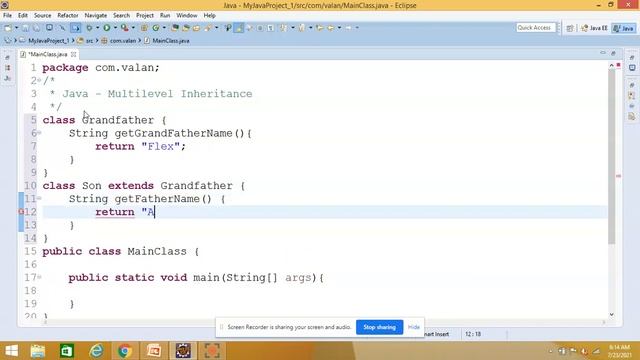Click the error marker on line 12
Viewport: 640px width, 360px height.
[x=21, y=211]
